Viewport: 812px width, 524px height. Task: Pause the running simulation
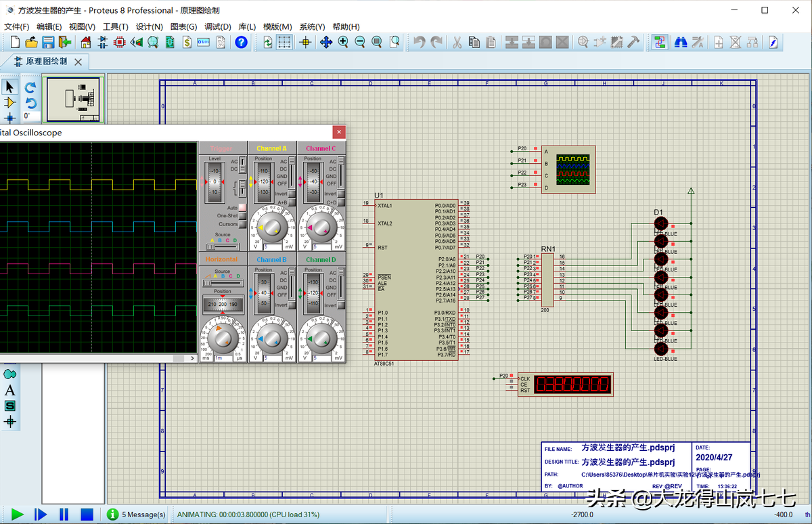pos(64,515)
